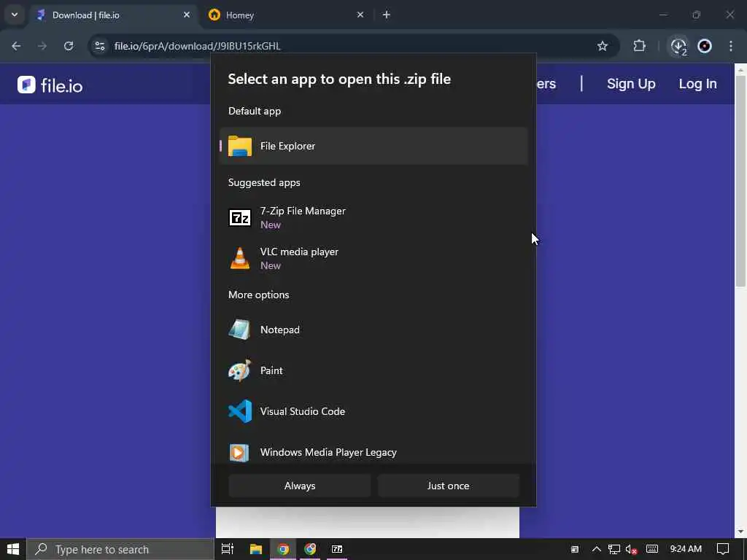This screenshot has width=747, height=560.
Task: Open the Chrome profile avatar
Action: 705,46
